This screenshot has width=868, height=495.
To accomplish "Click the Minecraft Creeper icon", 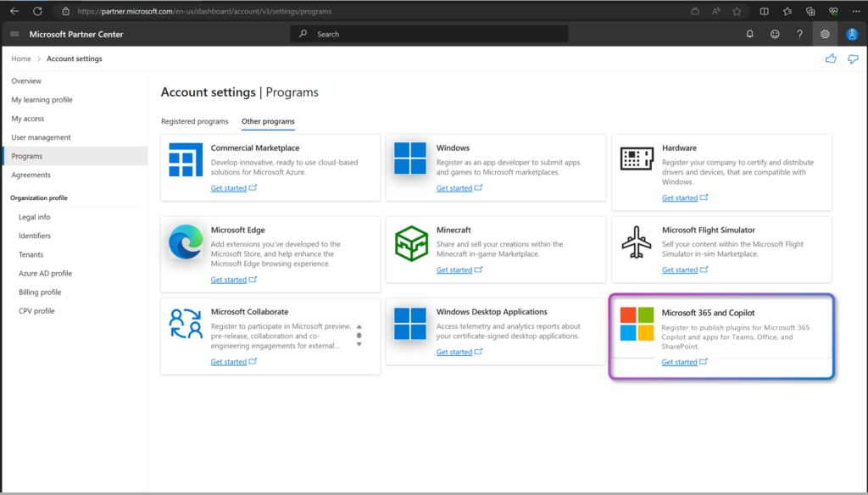I will pyautogui.click(x=410, y=242).
